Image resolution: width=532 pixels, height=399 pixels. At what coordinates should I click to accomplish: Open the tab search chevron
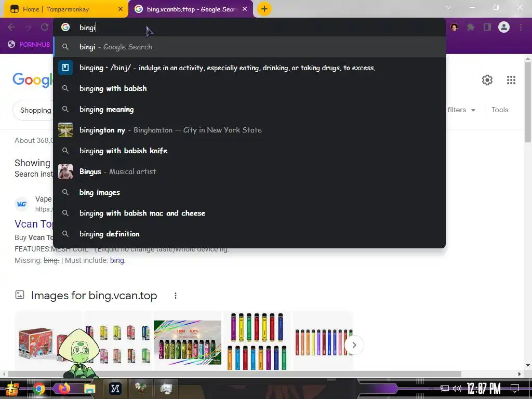point(448,7)
